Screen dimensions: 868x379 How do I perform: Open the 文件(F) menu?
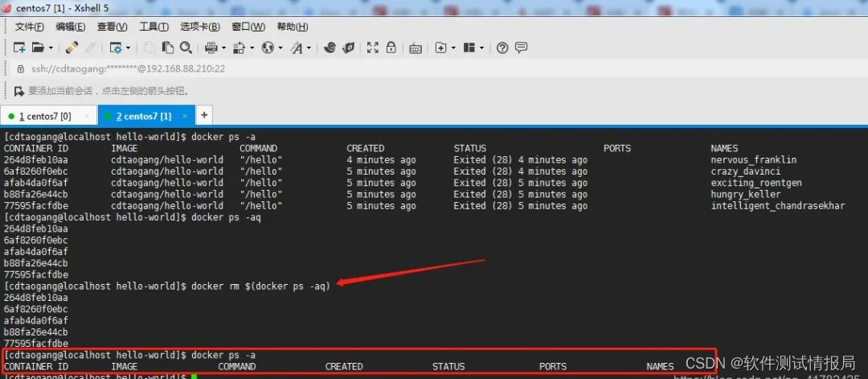tap(30, 27)
